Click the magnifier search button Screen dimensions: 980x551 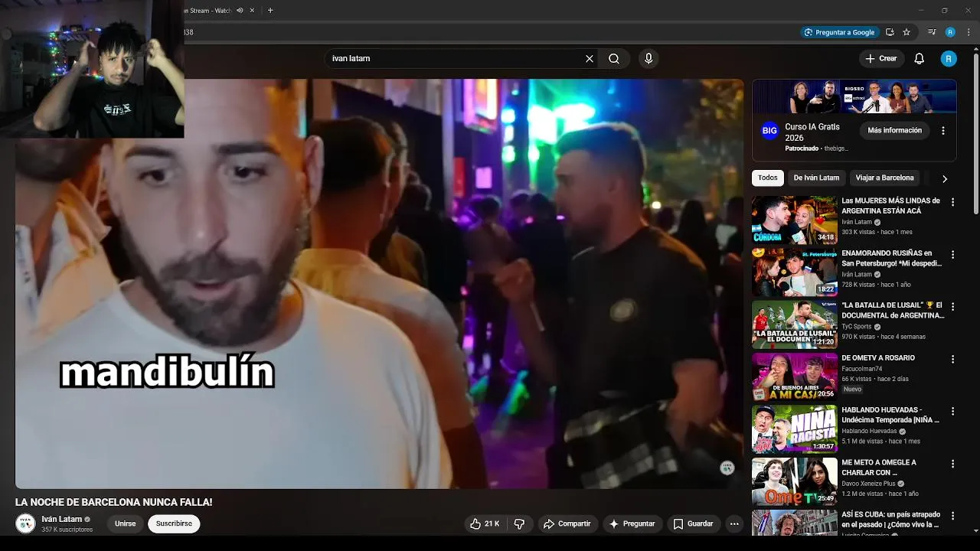[x=614, y=58]
